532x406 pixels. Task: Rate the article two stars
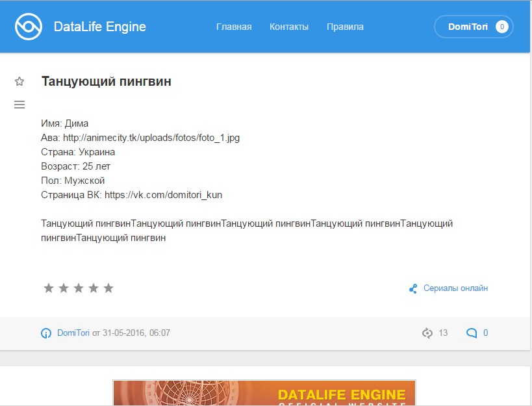coord(64,288)
